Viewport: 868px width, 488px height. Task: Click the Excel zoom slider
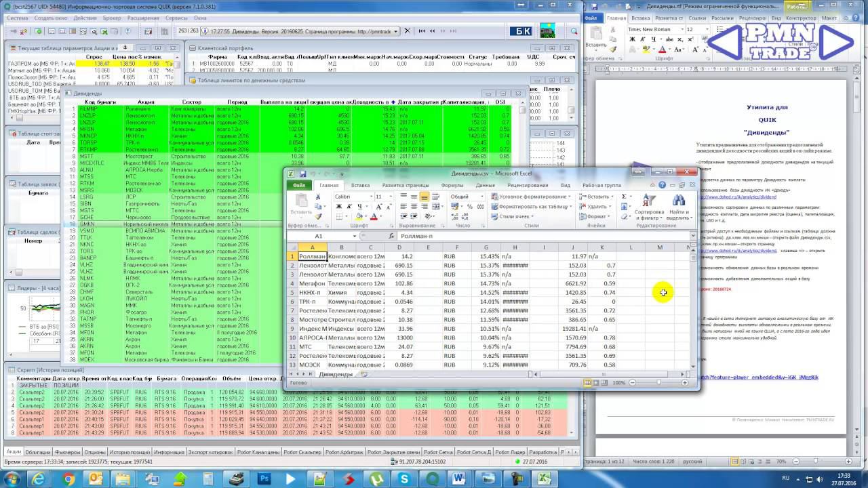[x=658, y=383]
